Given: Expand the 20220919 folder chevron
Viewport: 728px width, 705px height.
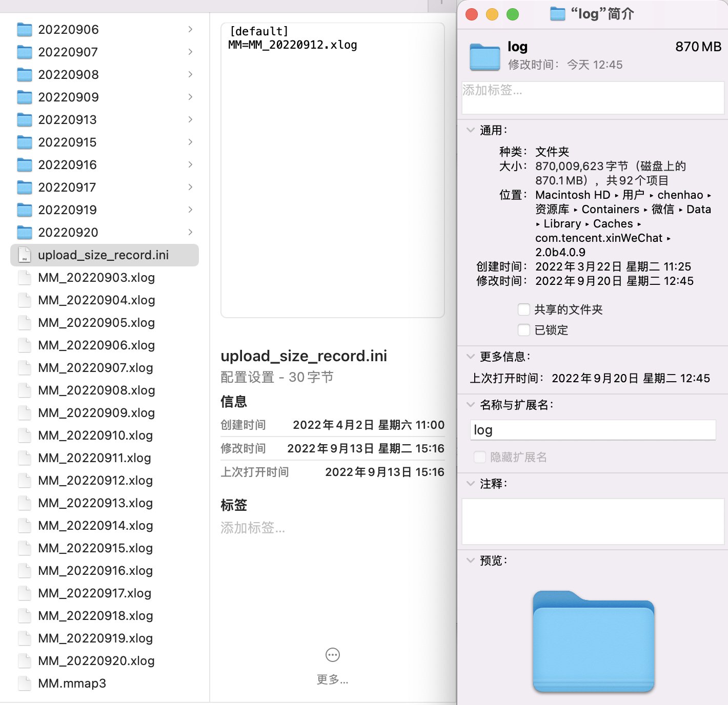Looking at the screenshot, I should [x=190, y=210].
